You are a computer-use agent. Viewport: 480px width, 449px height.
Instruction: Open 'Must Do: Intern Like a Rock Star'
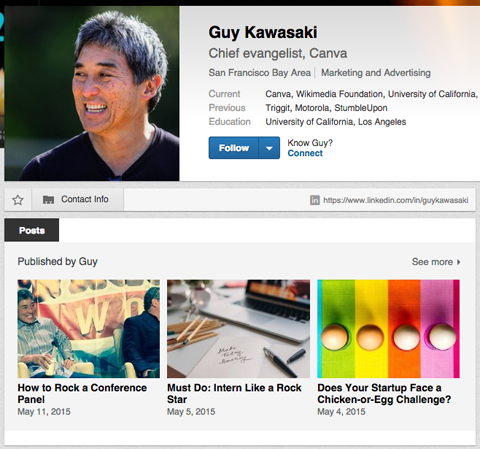(234, 394)
